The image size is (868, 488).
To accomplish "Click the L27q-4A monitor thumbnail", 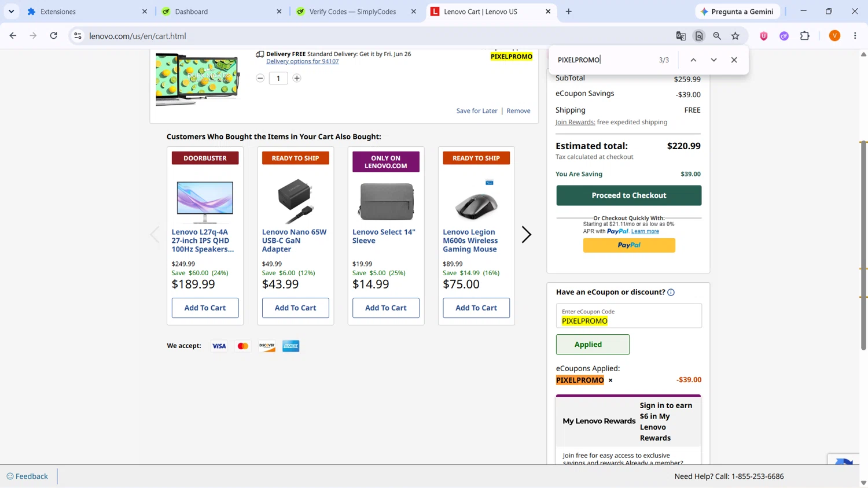I will [x=205, y=201].
